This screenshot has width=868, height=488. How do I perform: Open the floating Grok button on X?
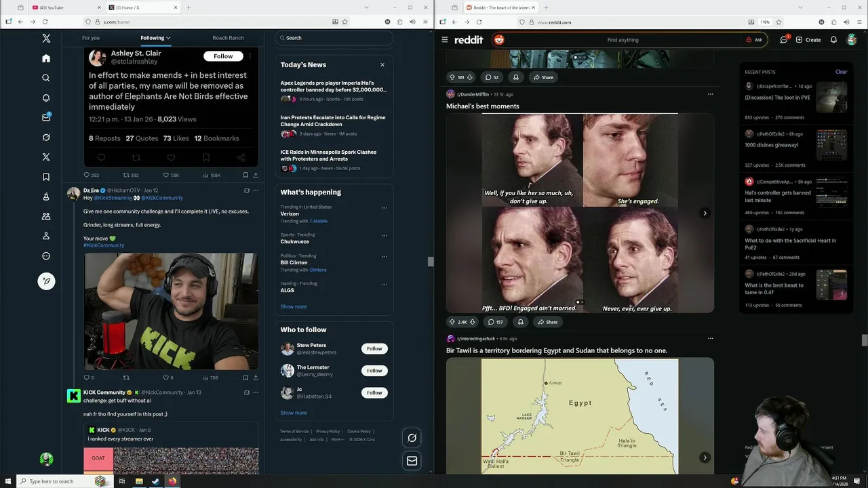point(412,438)
